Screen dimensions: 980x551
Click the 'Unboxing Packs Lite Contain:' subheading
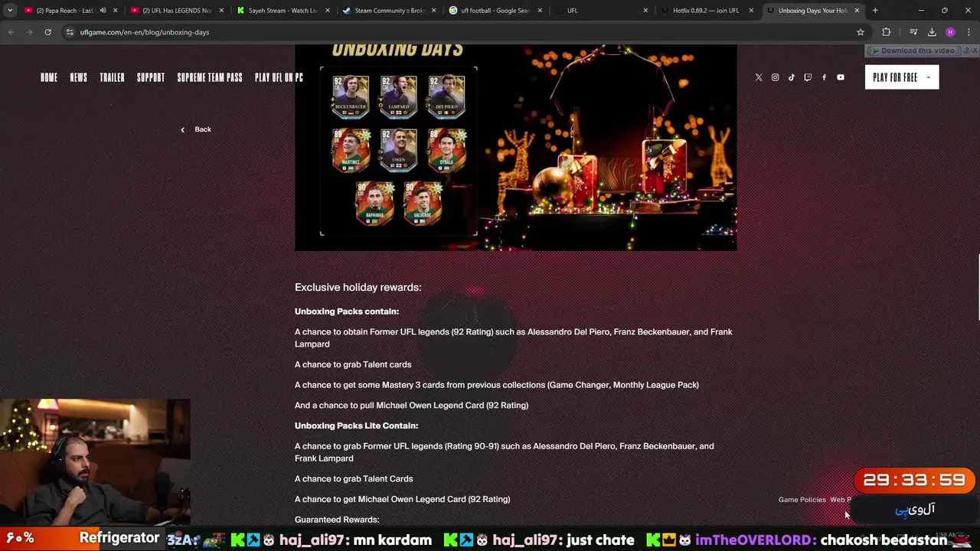(356, 425)
